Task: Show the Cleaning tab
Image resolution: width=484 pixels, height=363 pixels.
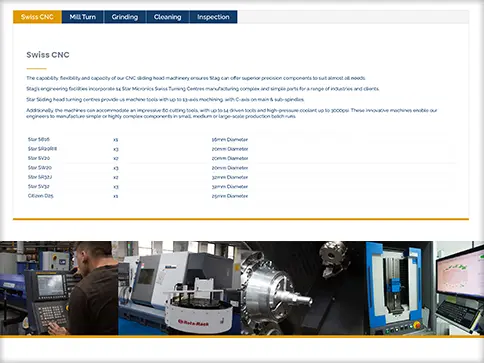Action: (x=168, y=17)
